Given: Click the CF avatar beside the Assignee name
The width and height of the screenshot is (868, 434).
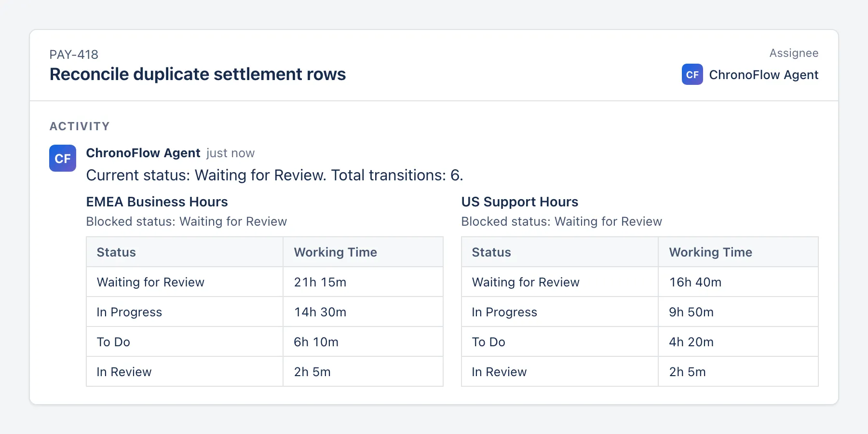Looking at the screenshot, I should click(692, 74).
